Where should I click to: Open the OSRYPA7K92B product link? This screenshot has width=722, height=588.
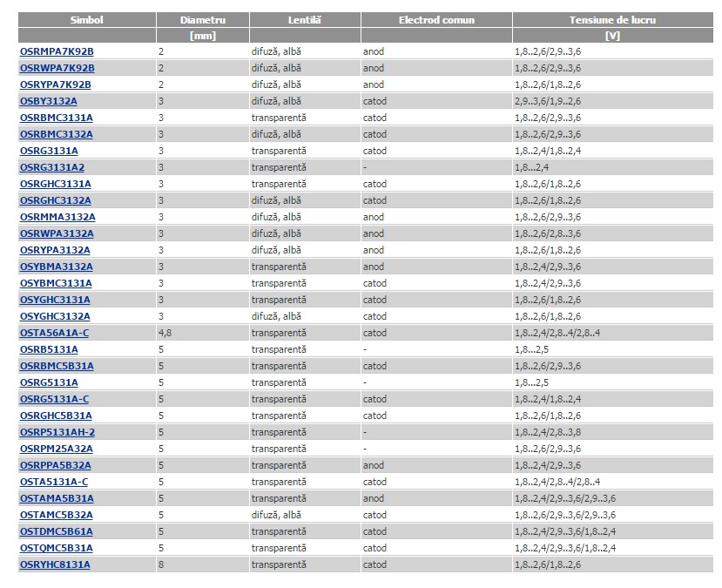click(x=55, y=84)
